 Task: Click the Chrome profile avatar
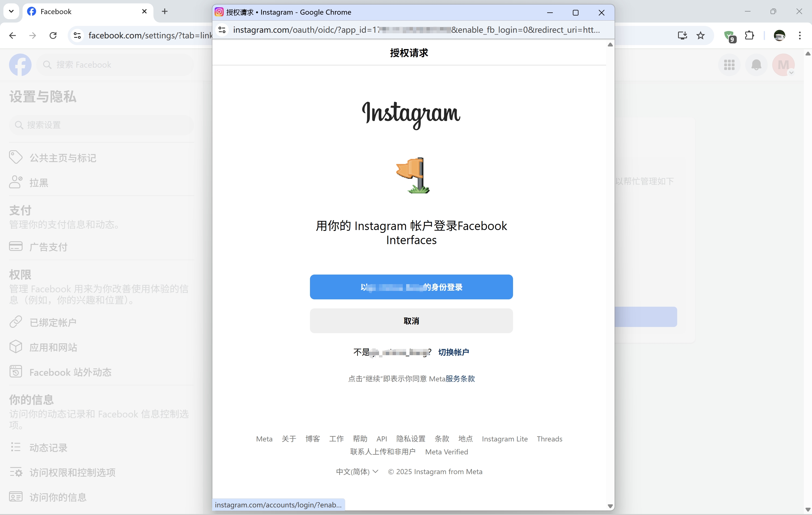[780, 35]
